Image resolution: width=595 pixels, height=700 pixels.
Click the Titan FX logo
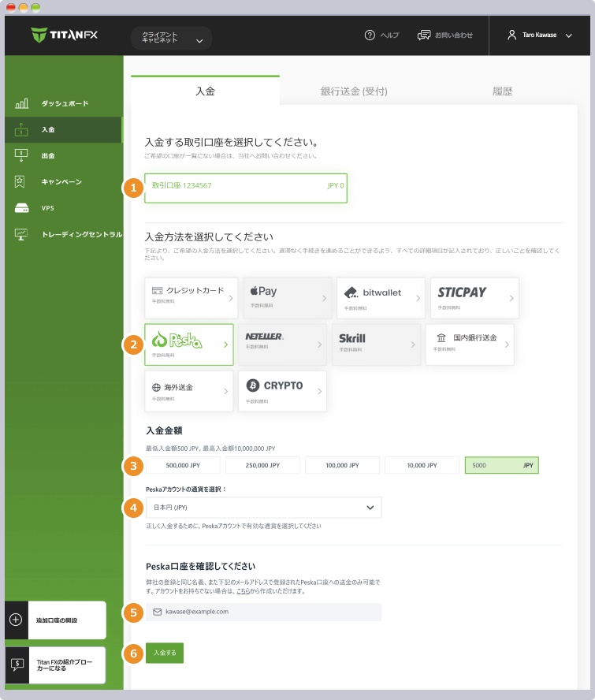pos(65,35)
